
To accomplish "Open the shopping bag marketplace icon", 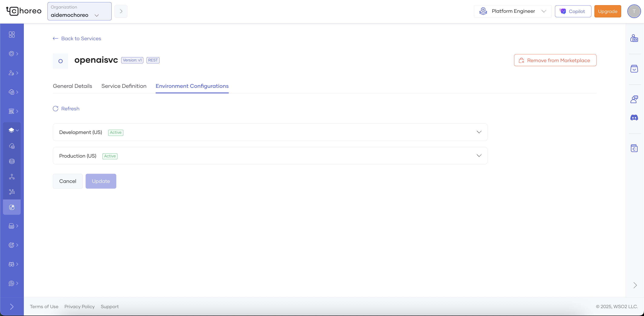I will pyautogui.click(x=634, y=69).
